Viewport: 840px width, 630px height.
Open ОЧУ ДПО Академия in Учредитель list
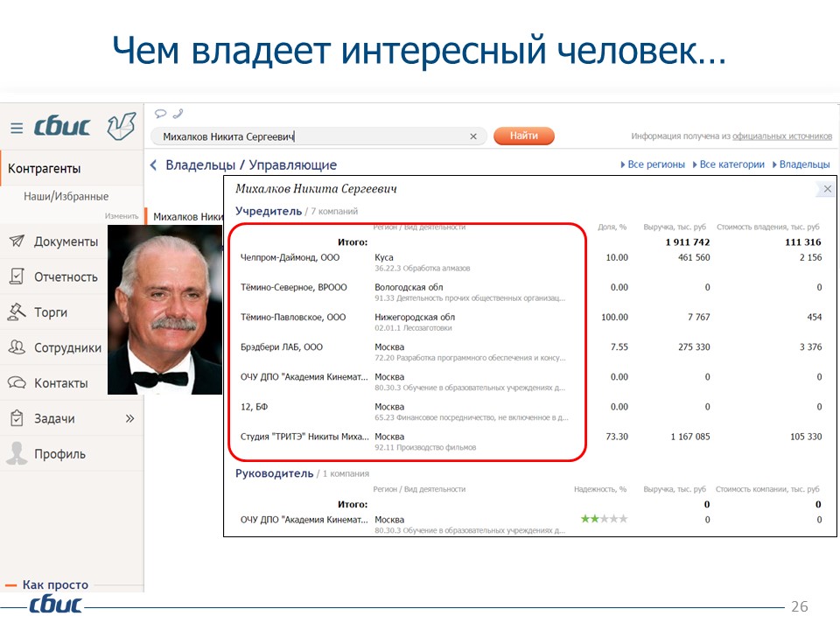point(304,377)
